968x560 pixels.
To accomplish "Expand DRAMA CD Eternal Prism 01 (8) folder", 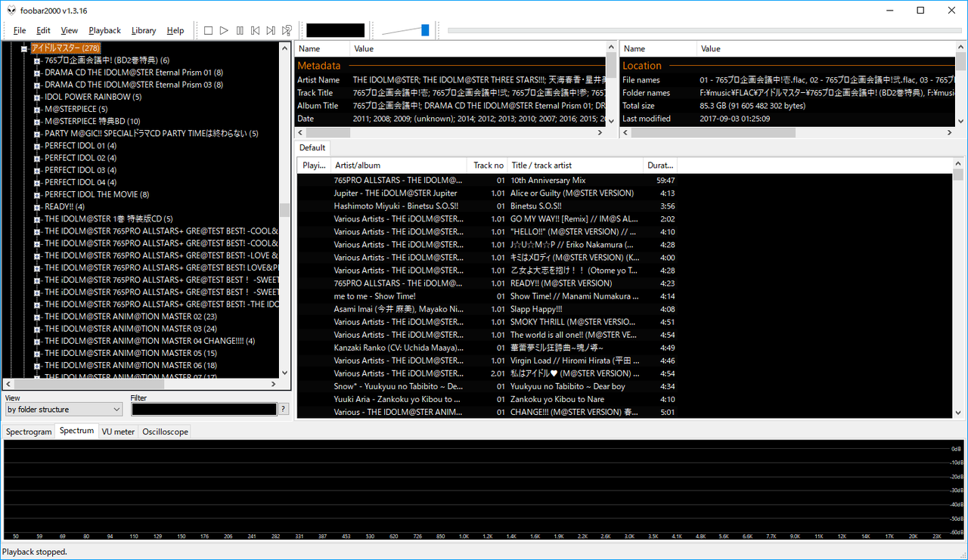I will pyautogui.click(x=36, y=73).
